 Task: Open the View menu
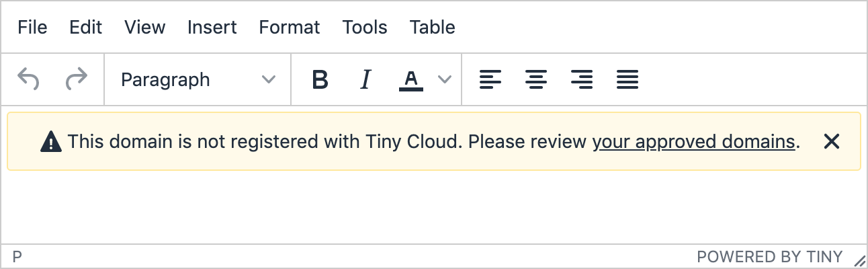coord(144,27)
